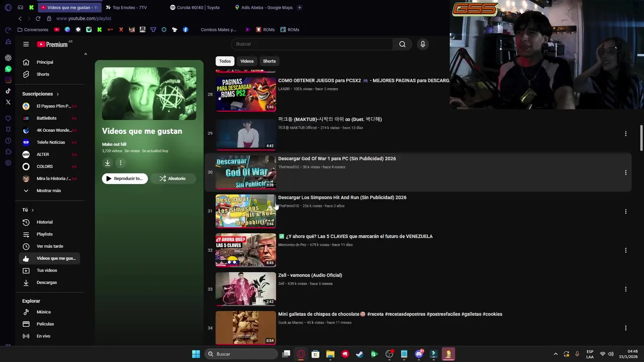Start voice search with the microphone
Screen dimensions: 644x362
423,44
